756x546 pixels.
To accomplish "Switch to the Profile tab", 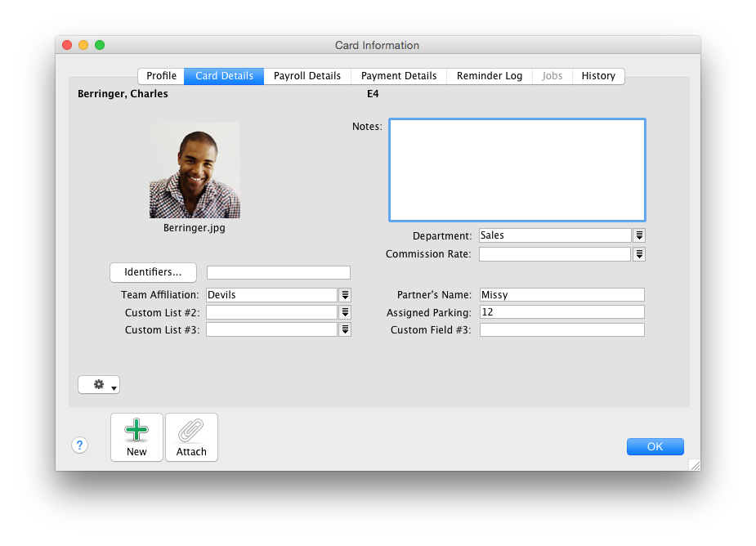I will point(161,76).
